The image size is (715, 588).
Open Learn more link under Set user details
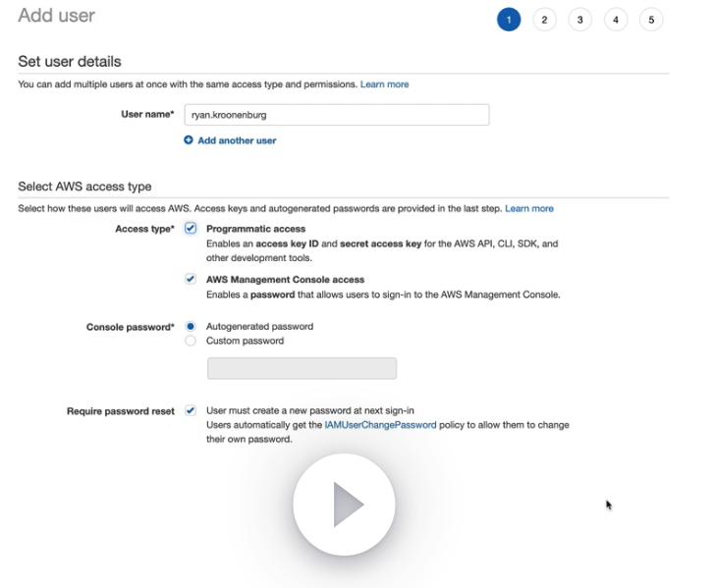tap(384, 84)
